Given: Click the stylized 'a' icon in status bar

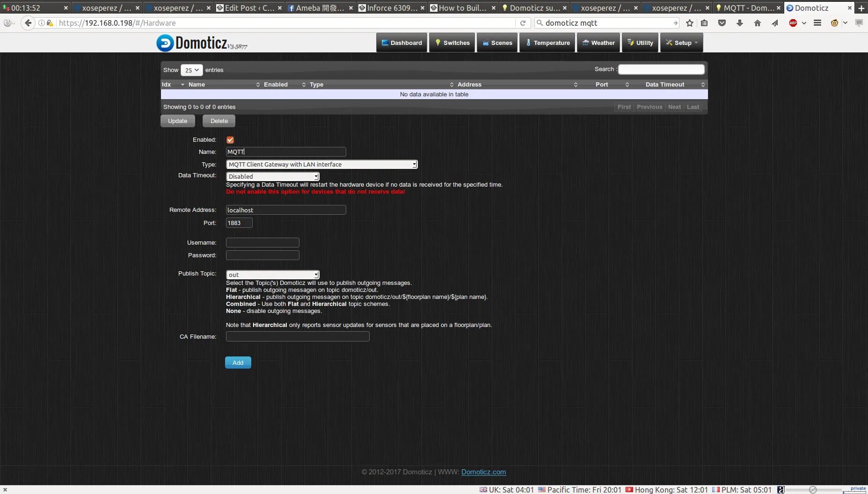Looking at the screenshot, I should [x=780, y=490].
